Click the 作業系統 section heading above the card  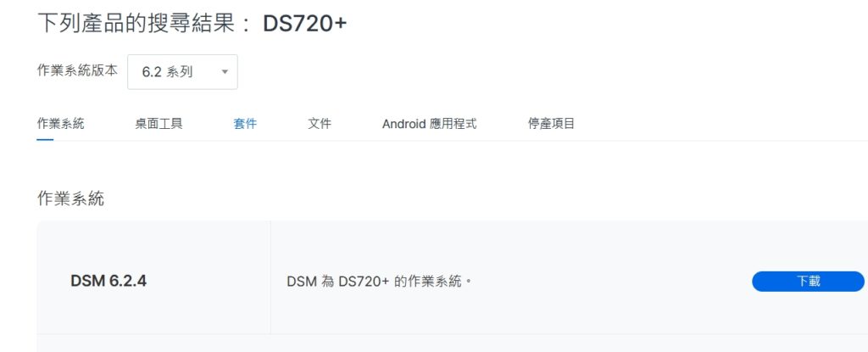pos(70,198)
